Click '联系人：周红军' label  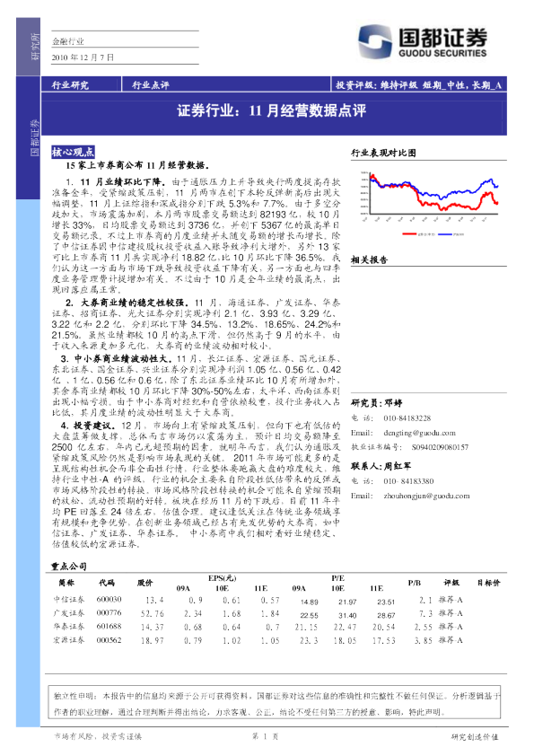click(x=381, y=466)
